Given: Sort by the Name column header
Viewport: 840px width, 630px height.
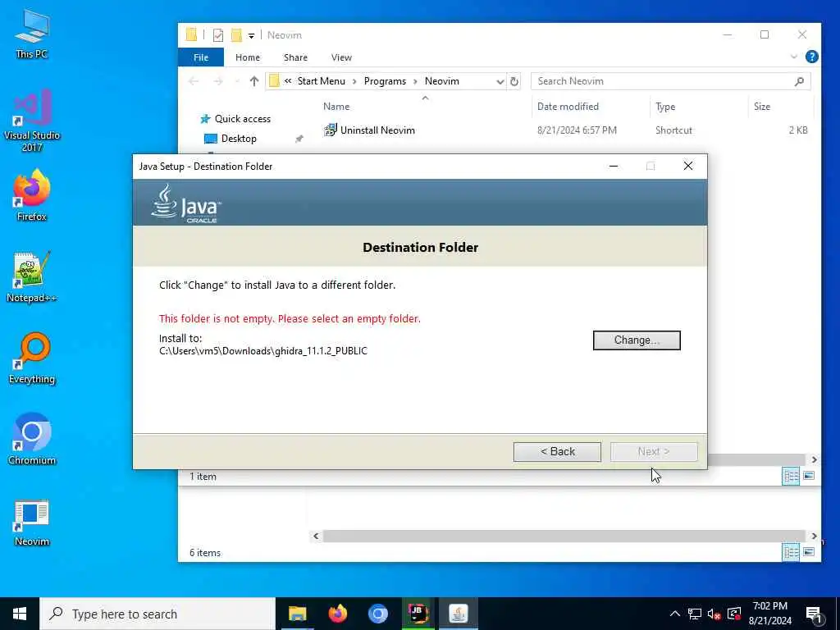Looking at the screenshot, I should point(336,107).
